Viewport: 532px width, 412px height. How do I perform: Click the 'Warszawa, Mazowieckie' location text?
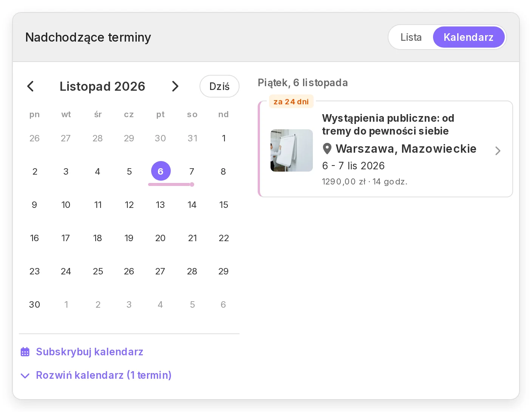pyautogui.click(x=406, y=149)
